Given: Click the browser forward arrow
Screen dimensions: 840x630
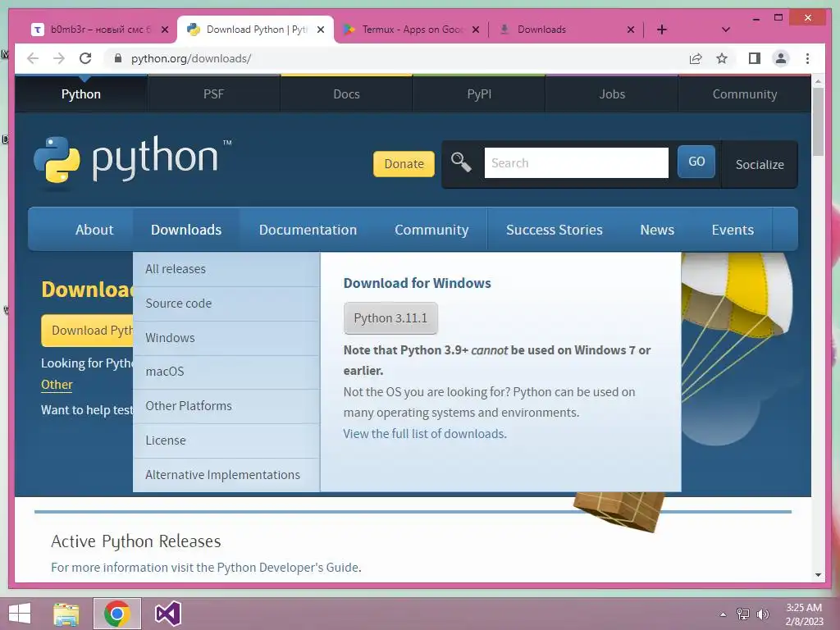Looking at the screenshot, I should point(59,58).
